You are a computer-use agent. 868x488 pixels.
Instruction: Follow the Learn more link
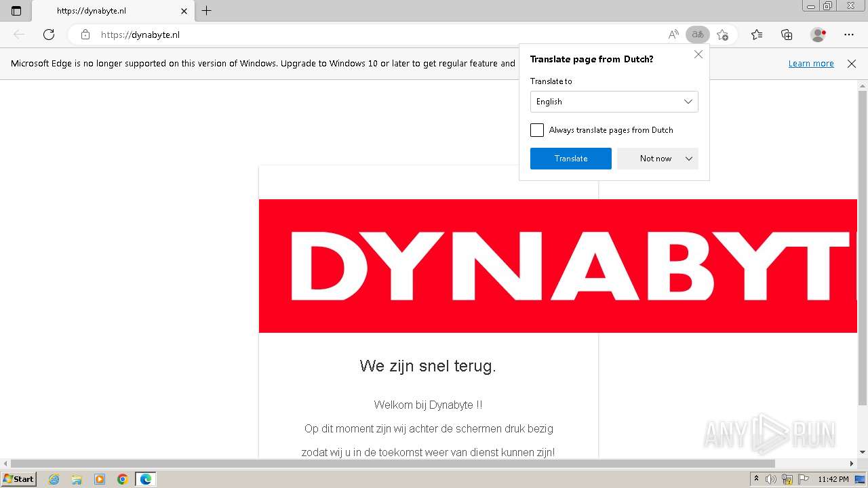point(811,64)
